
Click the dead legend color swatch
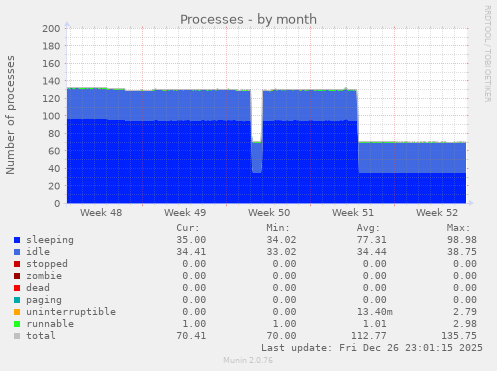pos(17,288)
